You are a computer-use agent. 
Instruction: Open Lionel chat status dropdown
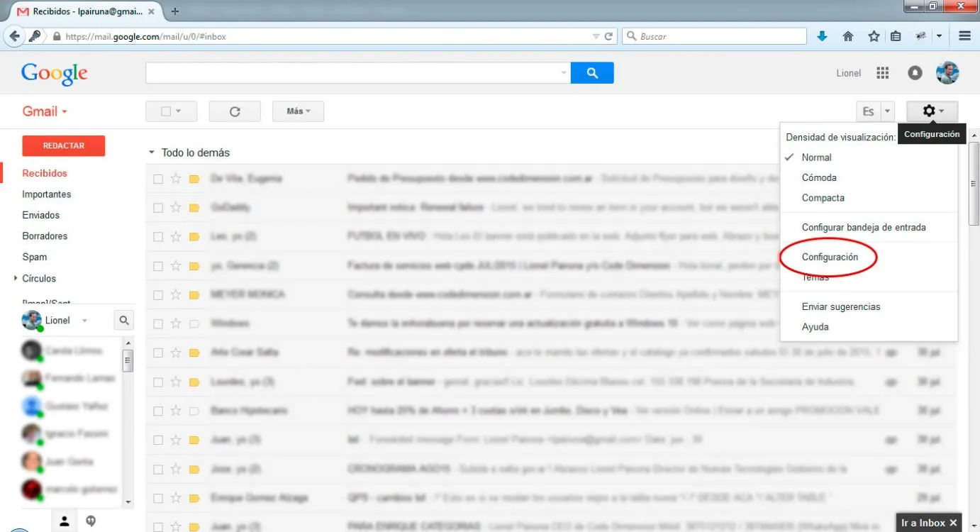click(84, 321)
